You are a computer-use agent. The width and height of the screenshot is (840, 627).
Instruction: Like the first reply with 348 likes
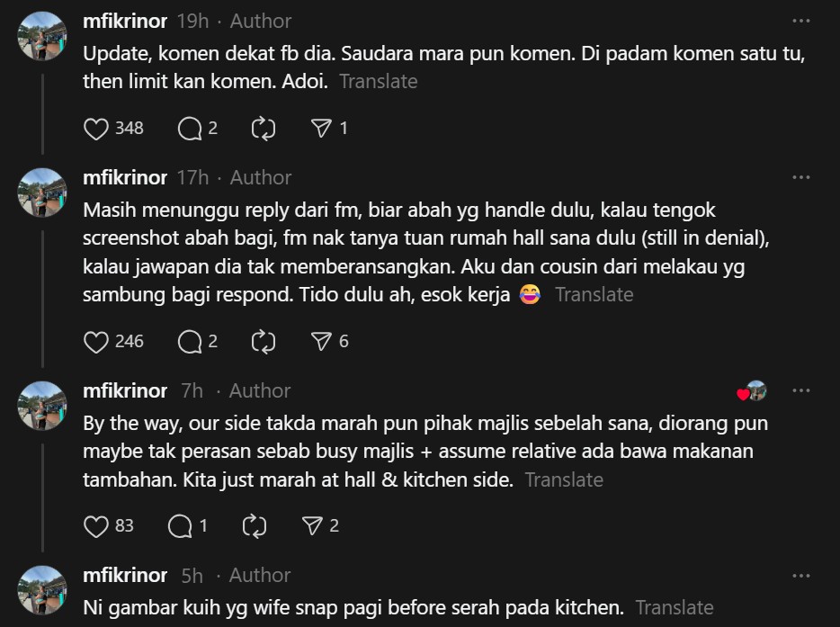tap(96, 128)
